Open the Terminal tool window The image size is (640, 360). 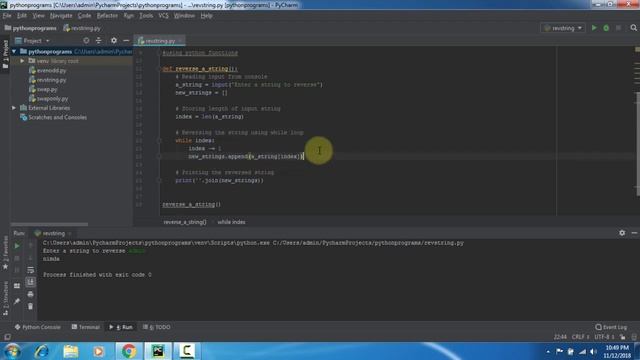click(x=85, y=327)
